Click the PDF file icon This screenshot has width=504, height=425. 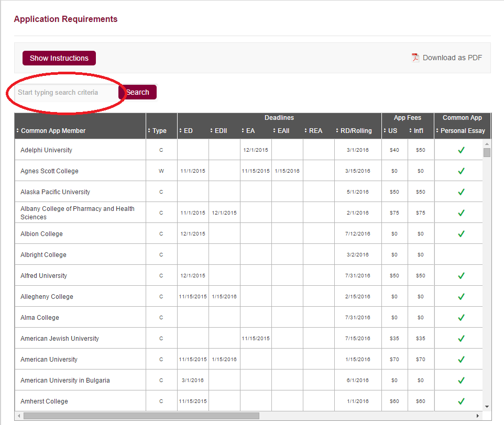[415, 58]
